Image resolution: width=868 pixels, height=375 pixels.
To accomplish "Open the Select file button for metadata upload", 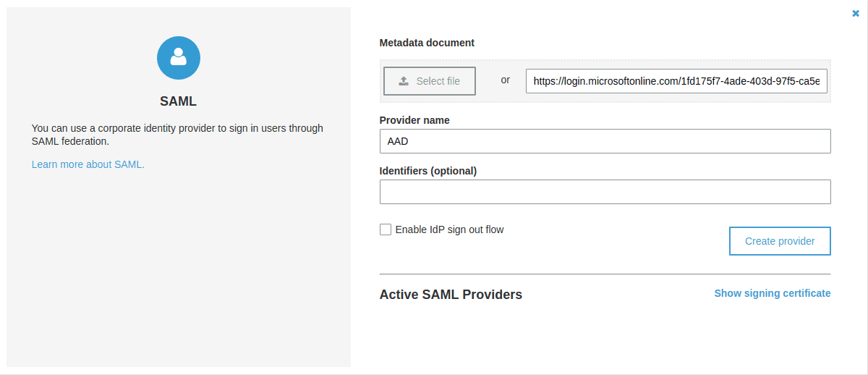I will 430,81.
